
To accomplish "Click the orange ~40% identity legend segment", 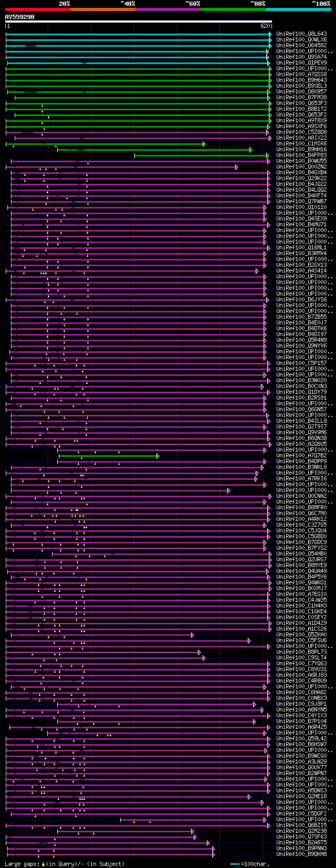I will pyautogui.click(x=102, y=9).
